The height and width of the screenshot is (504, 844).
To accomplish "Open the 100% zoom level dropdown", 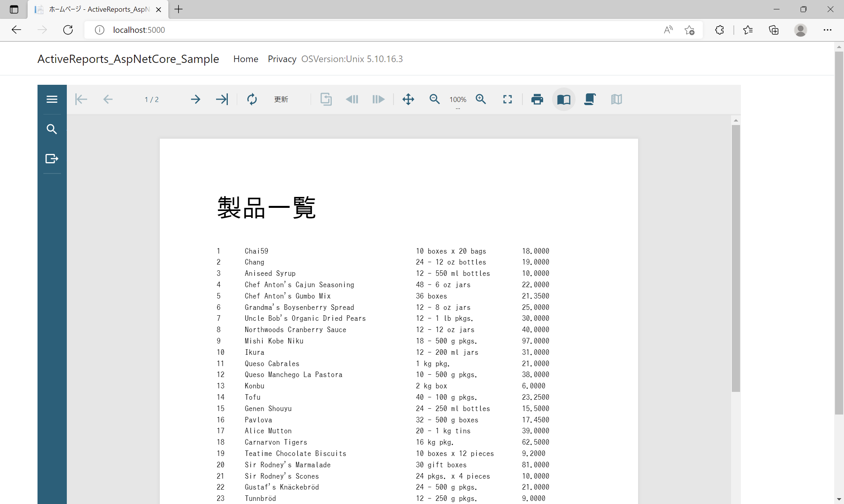I will tap(458, 100).
